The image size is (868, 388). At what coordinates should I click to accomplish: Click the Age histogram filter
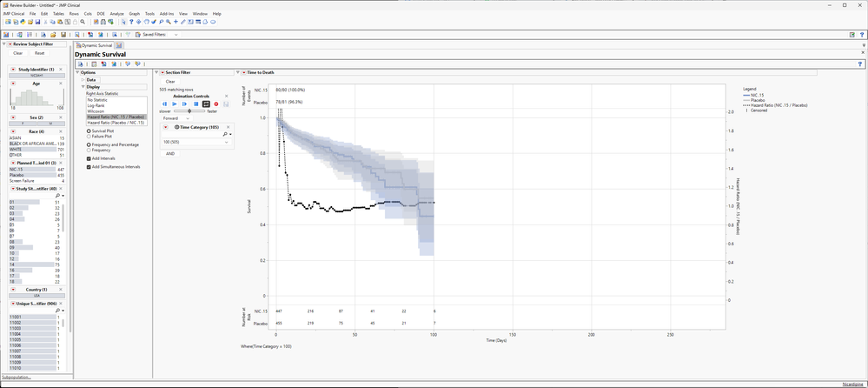tap(37, 97)
